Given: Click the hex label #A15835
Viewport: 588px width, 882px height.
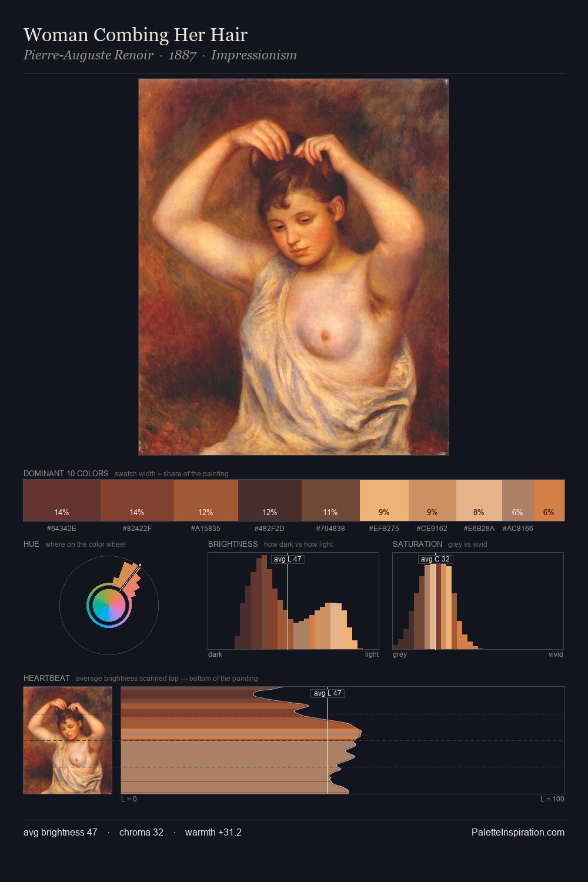Looking at the screenshot, I should pyautogui.click(x=206, y=529).
